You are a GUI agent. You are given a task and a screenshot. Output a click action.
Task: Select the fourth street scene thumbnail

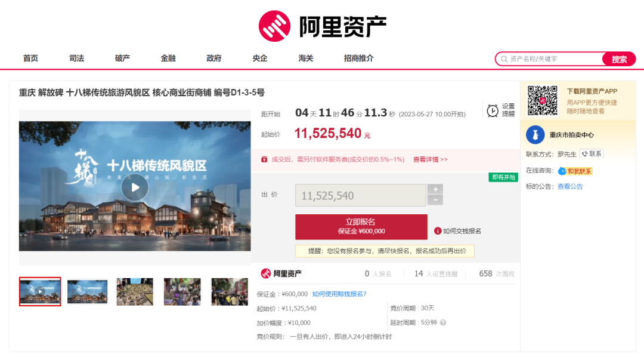(182, 291)
